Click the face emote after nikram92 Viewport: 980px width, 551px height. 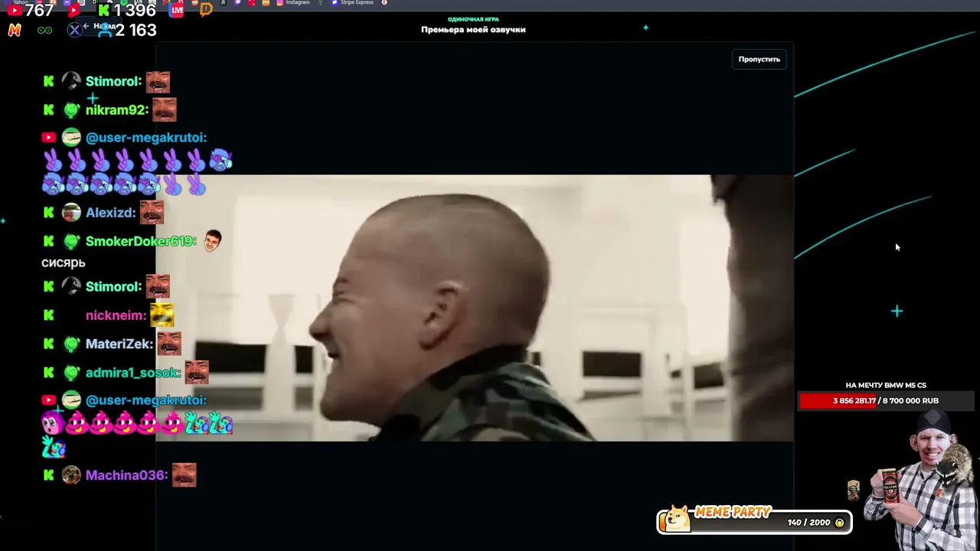(x=164, y=109)
